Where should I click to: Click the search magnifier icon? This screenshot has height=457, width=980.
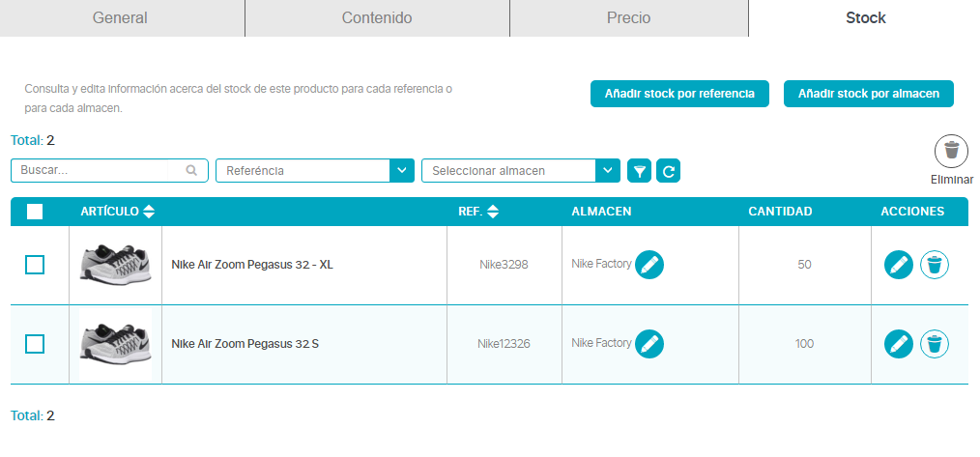(192, 170)
